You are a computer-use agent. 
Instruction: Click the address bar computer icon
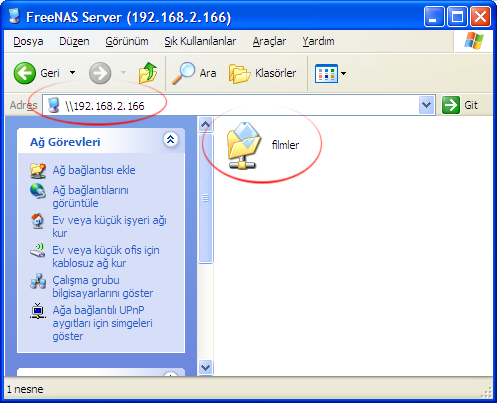(54, 105)
